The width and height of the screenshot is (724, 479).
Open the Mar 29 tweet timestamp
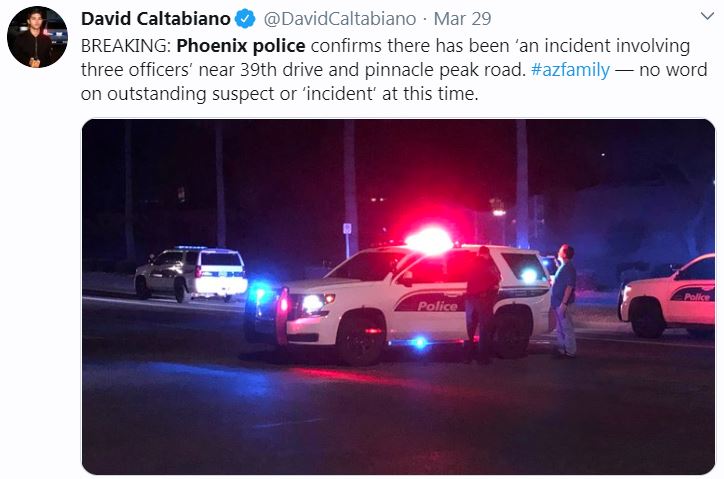(x=462, y=19)
